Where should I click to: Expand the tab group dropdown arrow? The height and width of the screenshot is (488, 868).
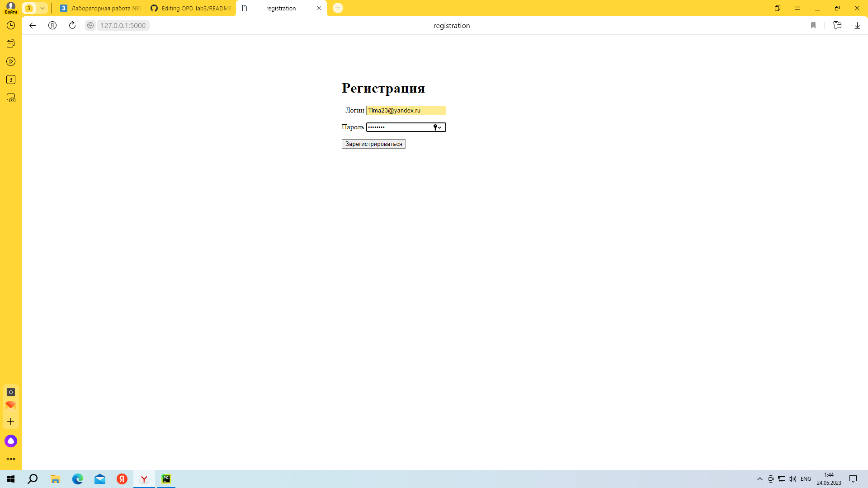click(43, 8)
